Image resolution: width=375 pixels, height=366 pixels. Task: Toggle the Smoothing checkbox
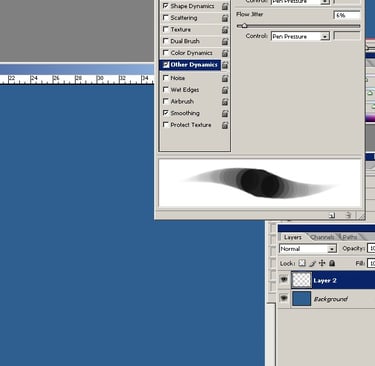[x=166, y=113]
